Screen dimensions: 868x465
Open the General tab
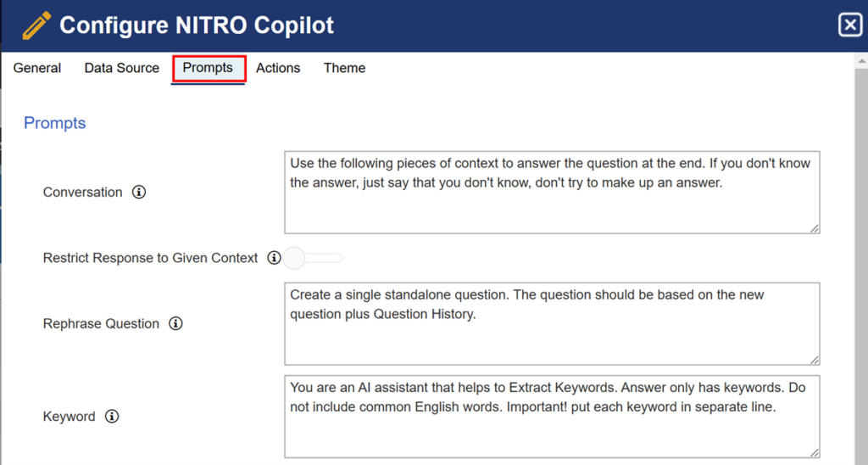[x=37, y=68]
